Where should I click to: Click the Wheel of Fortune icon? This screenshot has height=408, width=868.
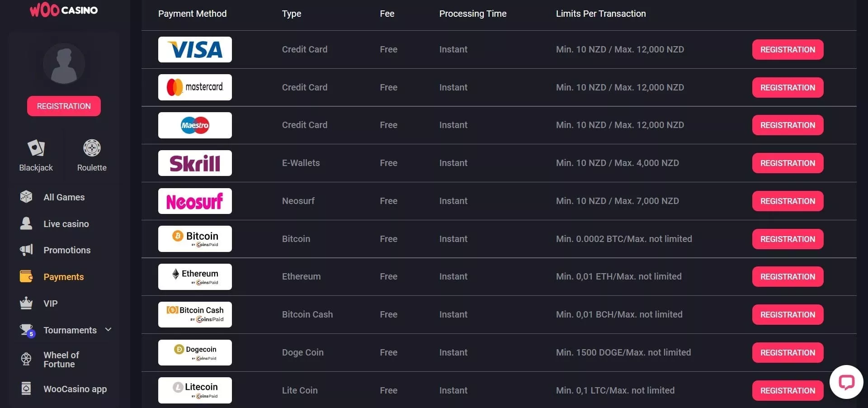pos(26,359)
